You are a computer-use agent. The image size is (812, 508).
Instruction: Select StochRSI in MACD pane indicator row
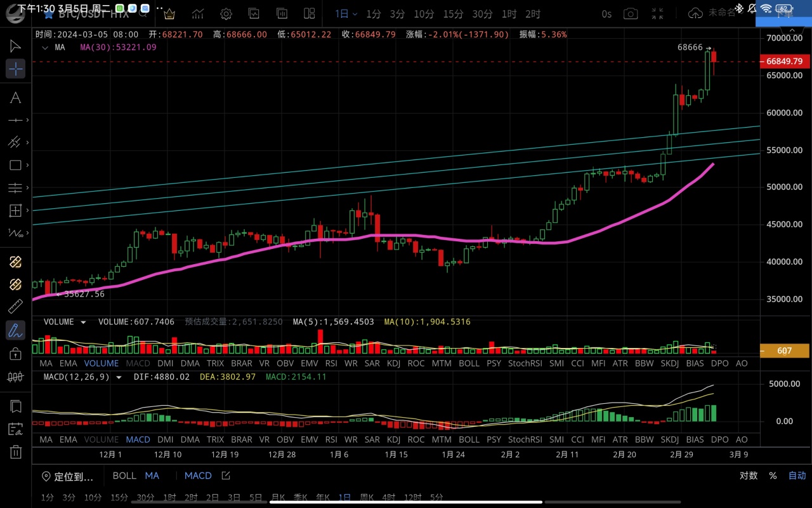[525, 439]
